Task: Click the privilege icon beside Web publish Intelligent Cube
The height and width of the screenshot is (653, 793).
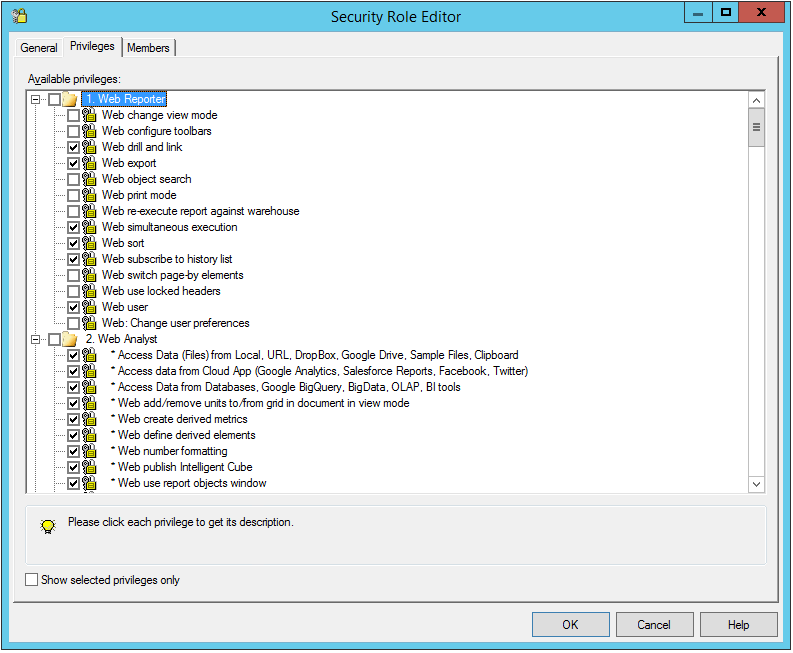Action: tap(89, 467)
